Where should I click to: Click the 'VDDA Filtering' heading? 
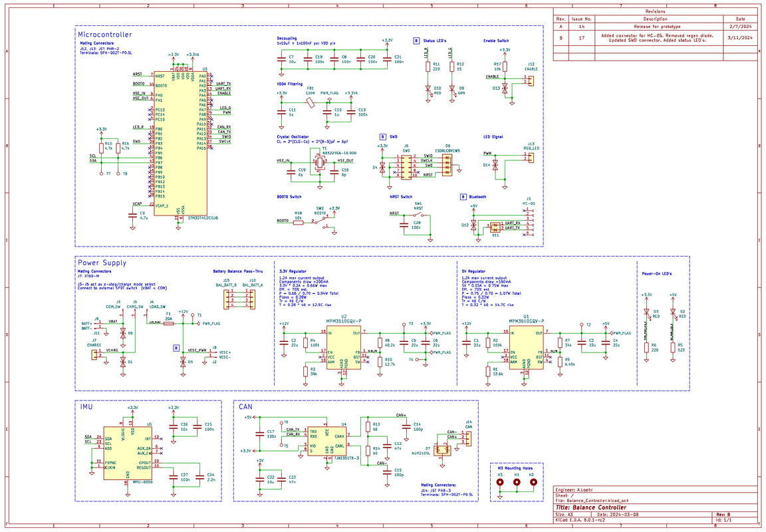[x=290, y=84]
